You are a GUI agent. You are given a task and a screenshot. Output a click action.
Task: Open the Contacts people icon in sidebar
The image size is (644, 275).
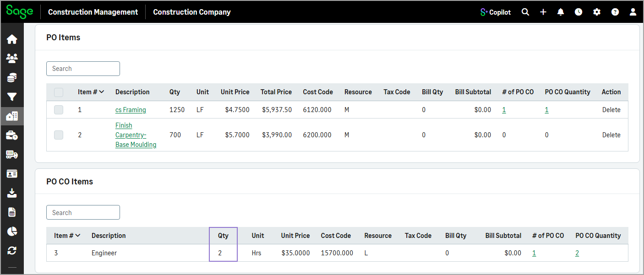coord(12,58)
